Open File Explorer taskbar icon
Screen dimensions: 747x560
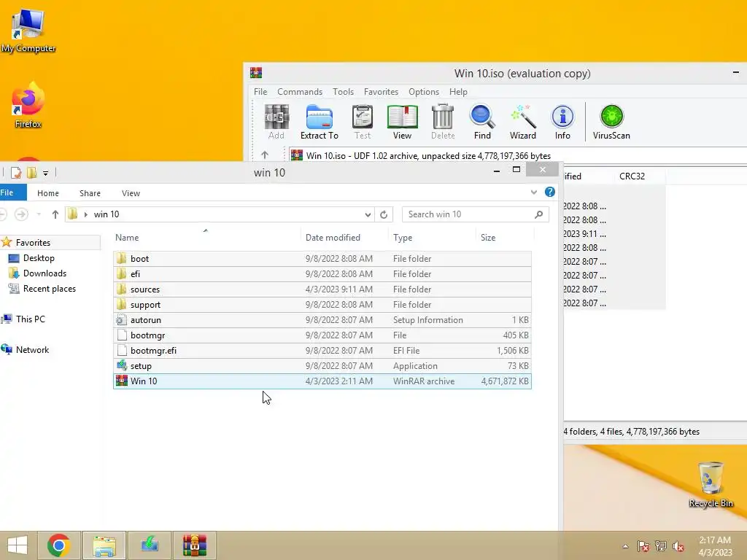104,545
